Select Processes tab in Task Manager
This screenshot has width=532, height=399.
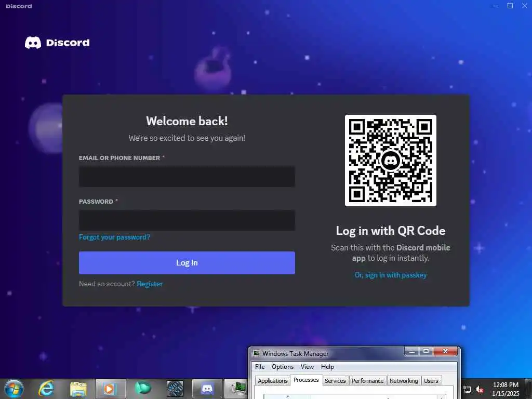pos(306,380)
